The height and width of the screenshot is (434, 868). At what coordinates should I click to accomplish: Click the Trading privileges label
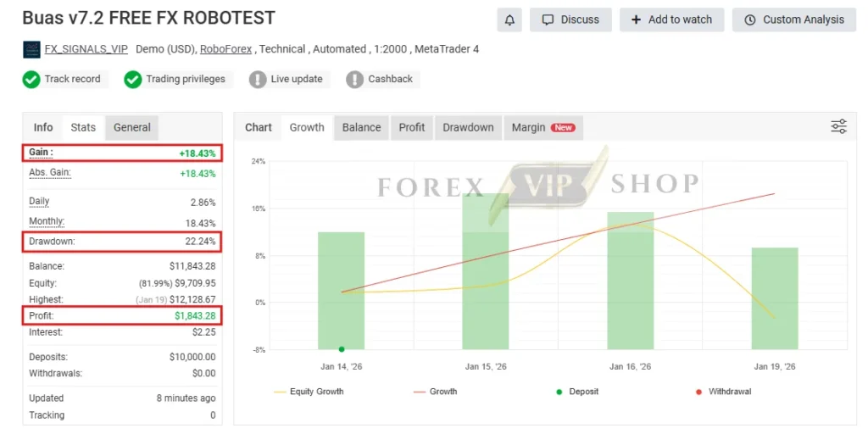[x=186, y=79]
